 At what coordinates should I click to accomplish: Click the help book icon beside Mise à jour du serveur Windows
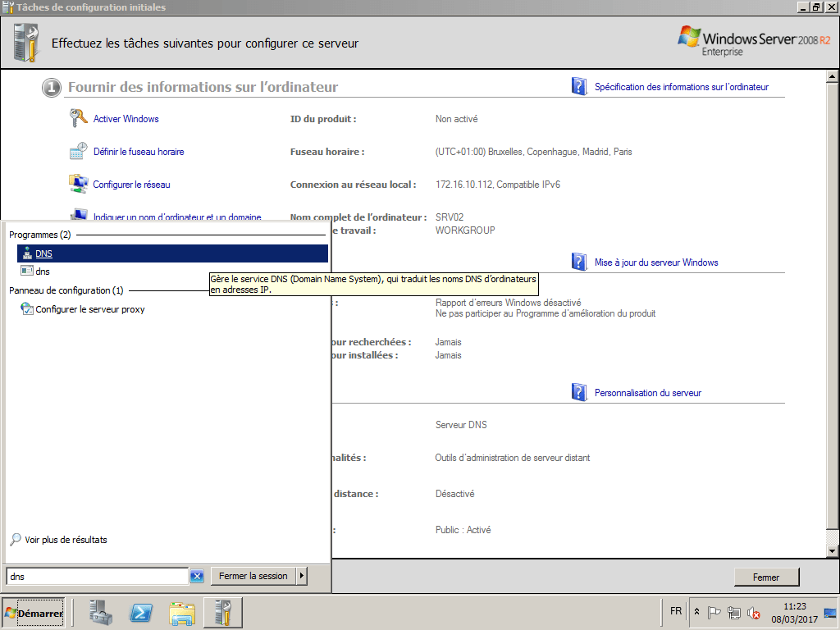pos(577,261)
